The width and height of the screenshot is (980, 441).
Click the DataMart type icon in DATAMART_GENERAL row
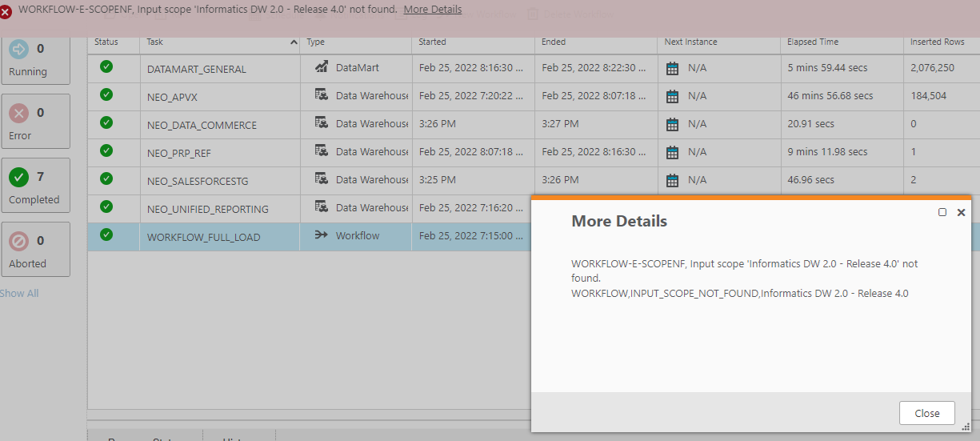(322, 67)
